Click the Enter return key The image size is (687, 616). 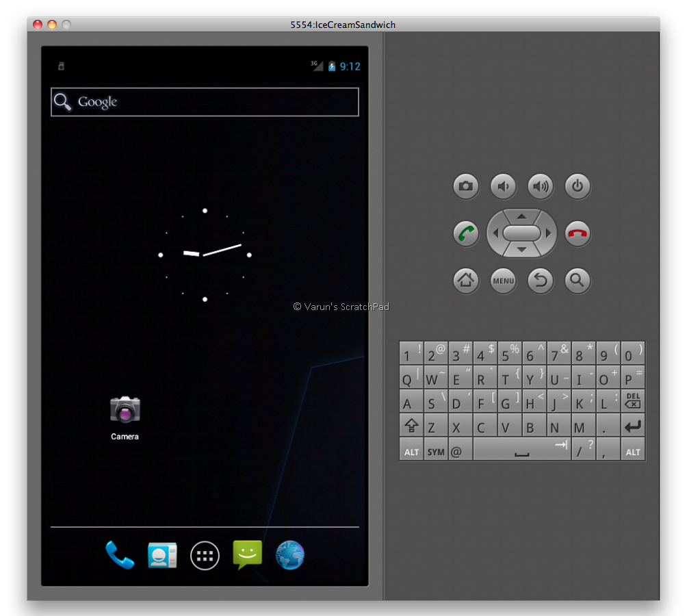(x=633, y=425)
